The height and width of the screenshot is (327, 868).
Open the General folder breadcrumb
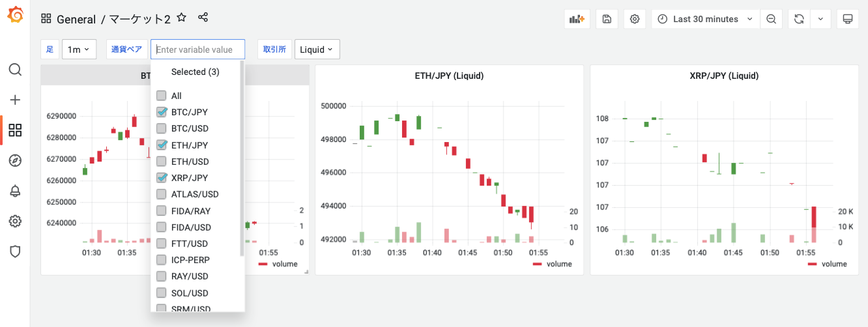point(76,20)
